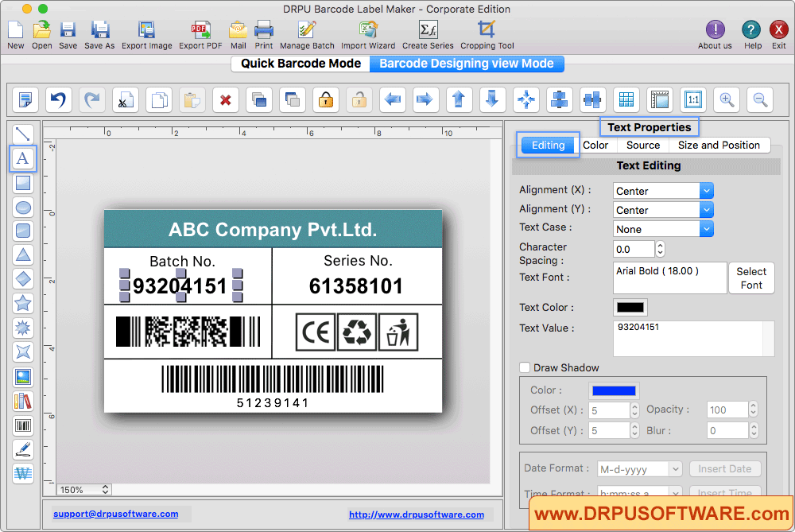Viewport: 795px width, 532px height.
Task: Select the Star shape tool
Action: pyautogui.click(x=23, y=303)
